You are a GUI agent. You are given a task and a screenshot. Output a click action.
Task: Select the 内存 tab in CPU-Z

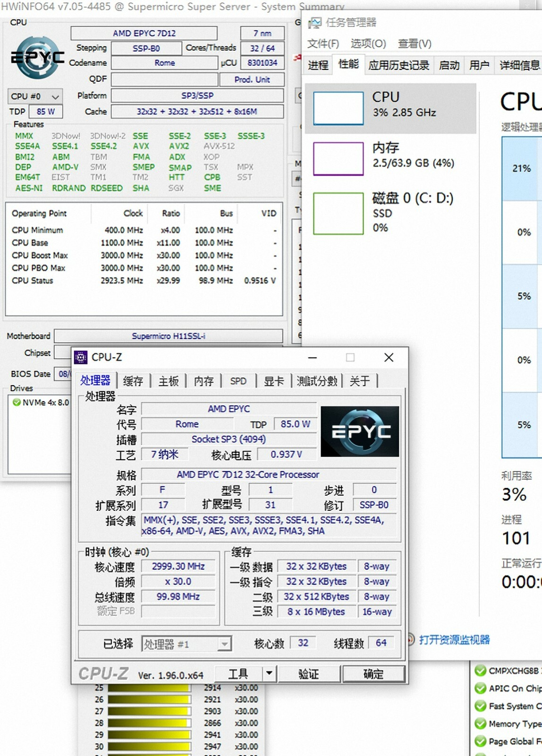point(204,381)
